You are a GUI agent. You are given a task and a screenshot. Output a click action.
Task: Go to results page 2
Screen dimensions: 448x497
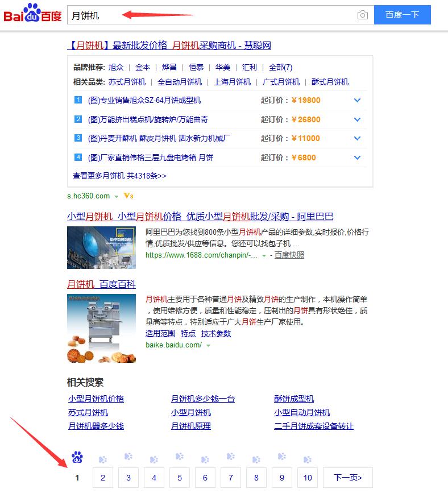click(x=103, y=478)
